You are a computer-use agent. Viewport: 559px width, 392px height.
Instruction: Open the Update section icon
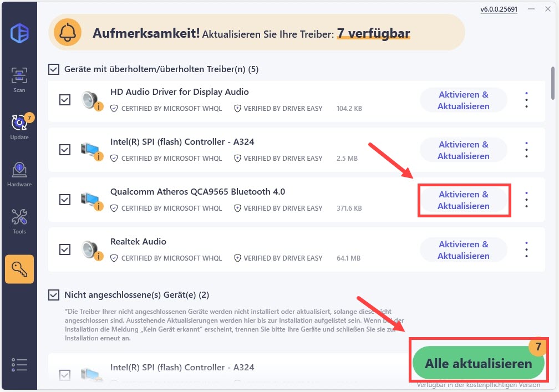[x=19, y=127]
